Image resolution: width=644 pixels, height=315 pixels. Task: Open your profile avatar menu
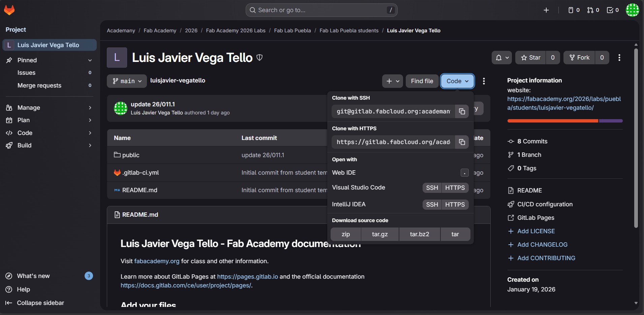[x=633, y=10]
